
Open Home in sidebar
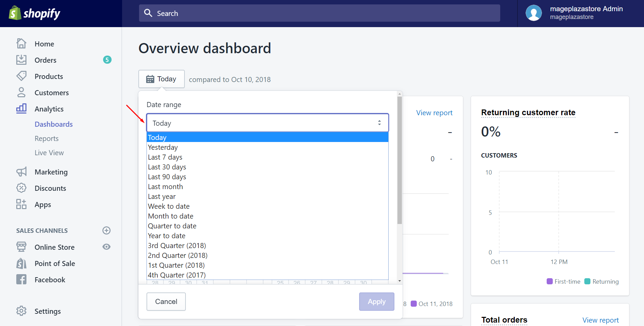coord(44,44)
